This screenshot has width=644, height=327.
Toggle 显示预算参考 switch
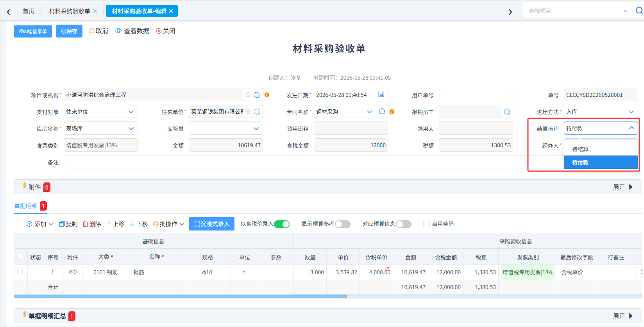click(x=343, y=224)
